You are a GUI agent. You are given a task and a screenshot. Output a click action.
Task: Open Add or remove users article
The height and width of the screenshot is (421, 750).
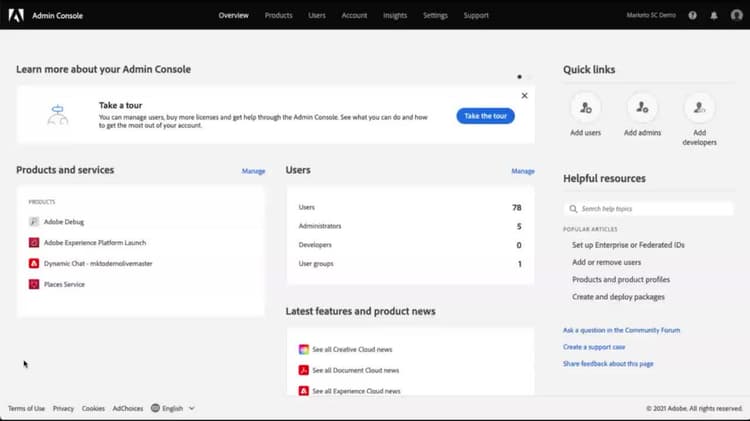coord(607,262)
